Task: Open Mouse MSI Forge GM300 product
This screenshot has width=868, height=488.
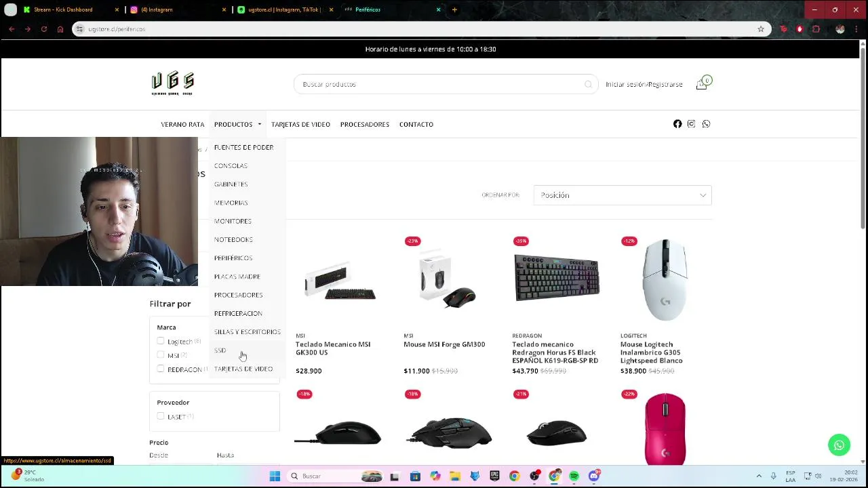Action: click(x=444, y=344)
